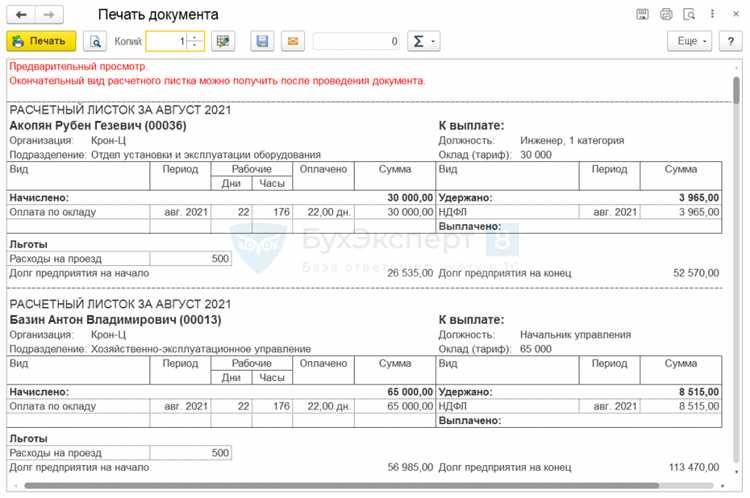Click the save icon in title bar
The width and height of the screenshot is (750, 498).
point(642,14)
